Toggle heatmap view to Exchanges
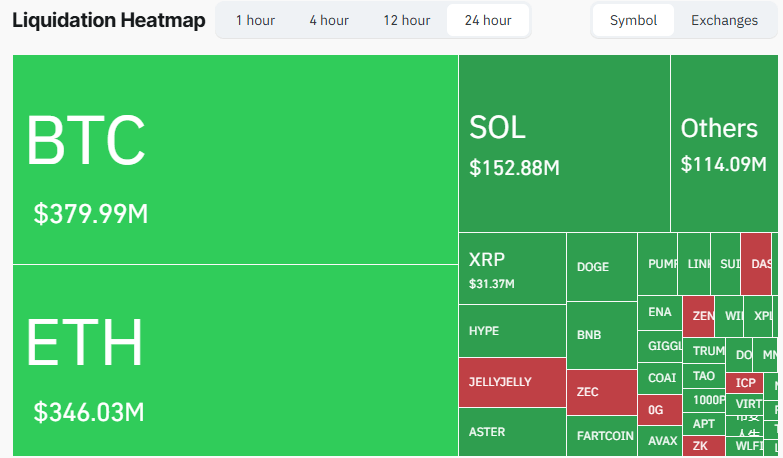This screenshot has width=783, height=458. tap(724, 20)
